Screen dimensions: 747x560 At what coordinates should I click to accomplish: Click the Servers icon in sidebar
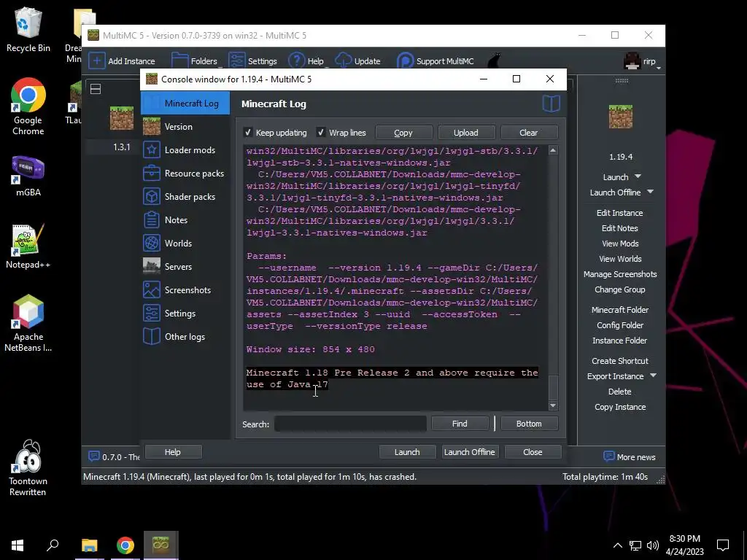point(152,266)
